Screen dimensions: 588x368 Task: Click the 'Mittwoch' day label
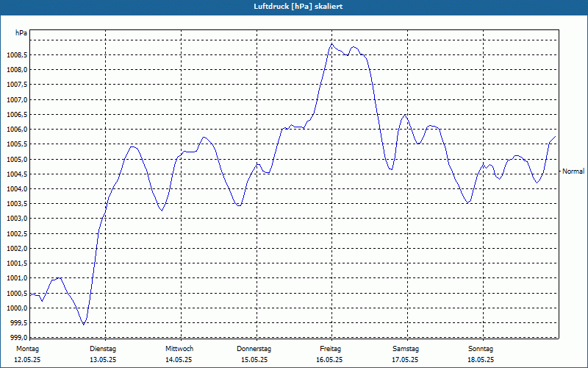(x=179, y=349)
